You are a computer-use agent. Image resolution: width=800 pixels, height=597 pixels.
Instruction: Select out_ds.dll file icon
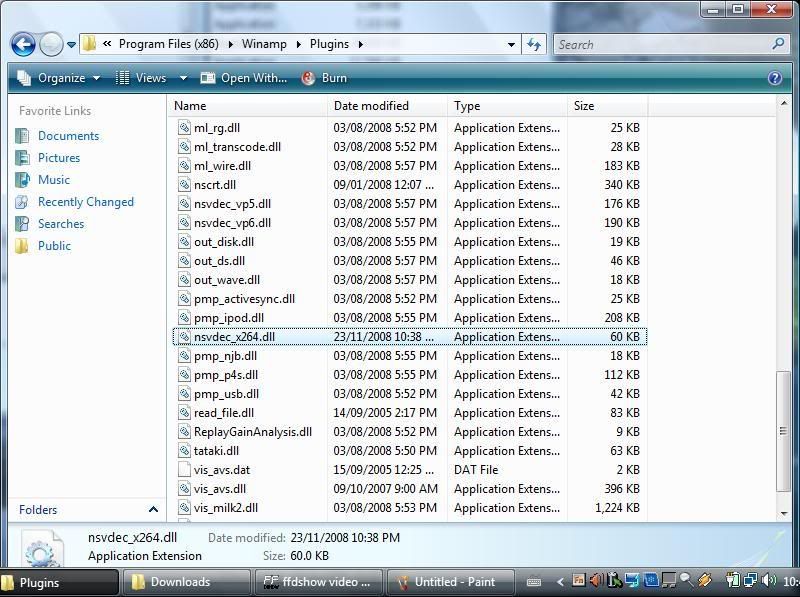pyautogui.click(x=184, y=261)
